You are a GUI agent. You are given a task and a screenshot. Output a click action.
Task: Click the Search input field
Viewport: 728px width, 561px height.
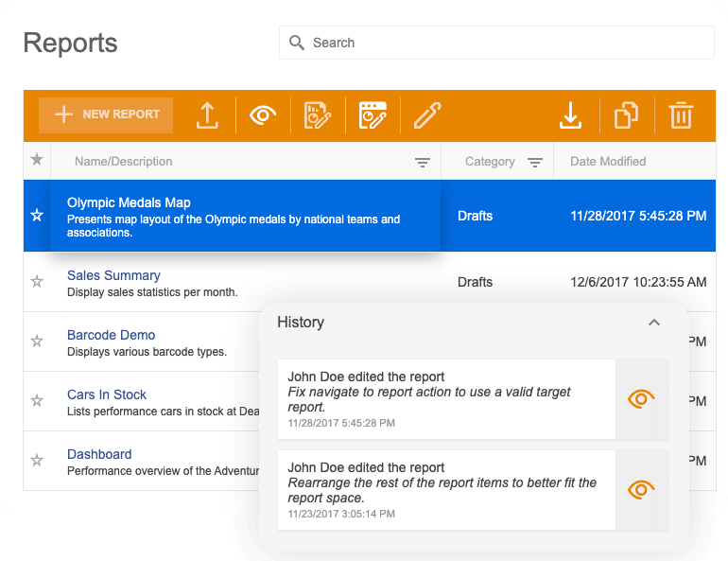[x=496, y=43]
